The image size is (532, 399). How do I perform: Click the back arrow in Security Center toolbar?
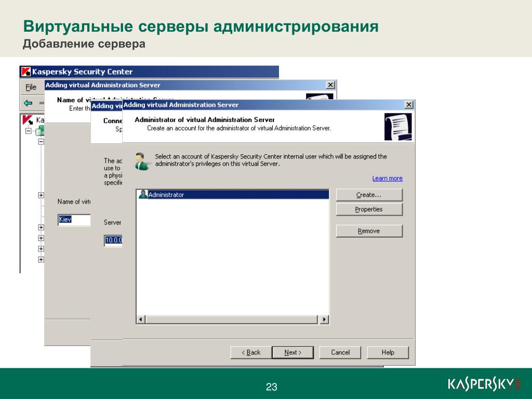pyautogui.click(x=28, y=103)
